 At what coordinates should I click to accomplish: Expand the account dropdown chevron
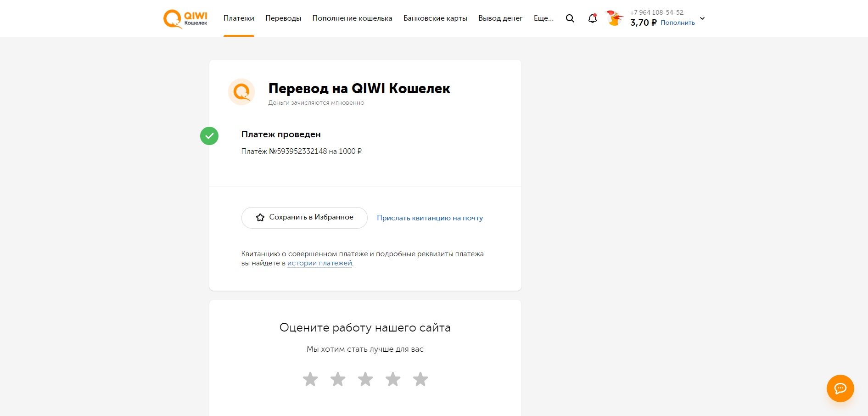(x=702, y=18)
